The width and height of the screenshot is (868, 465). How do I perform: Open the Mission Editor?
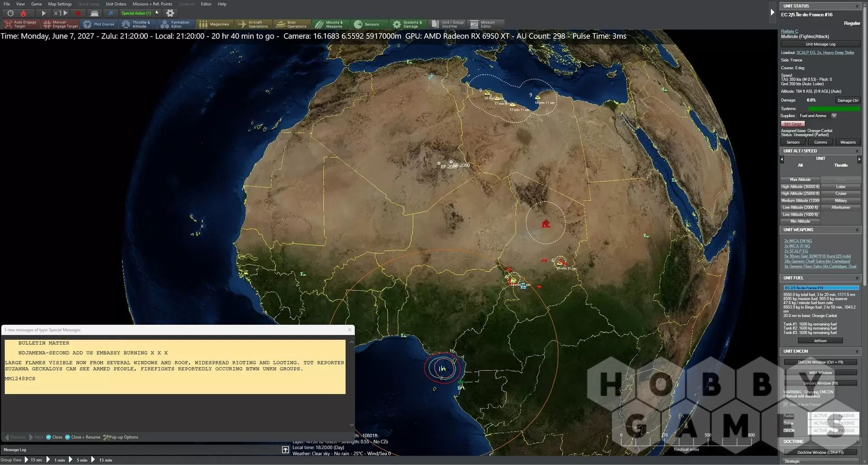[x=486, y=24]
